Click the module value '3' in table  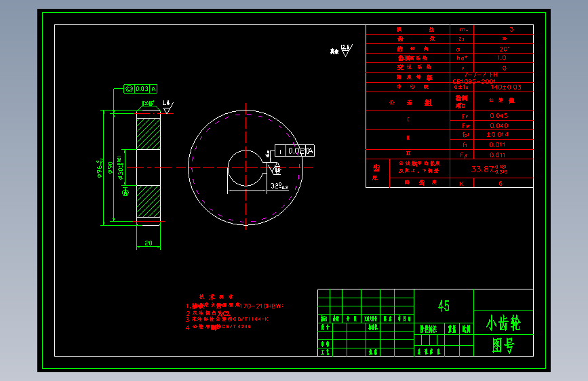click(511, 30)
